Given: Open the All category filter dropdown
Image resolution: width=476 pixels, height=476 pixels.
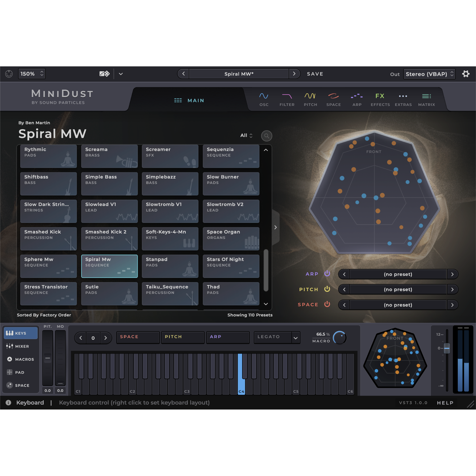Looking at the screenshot, I should [246, 135].
